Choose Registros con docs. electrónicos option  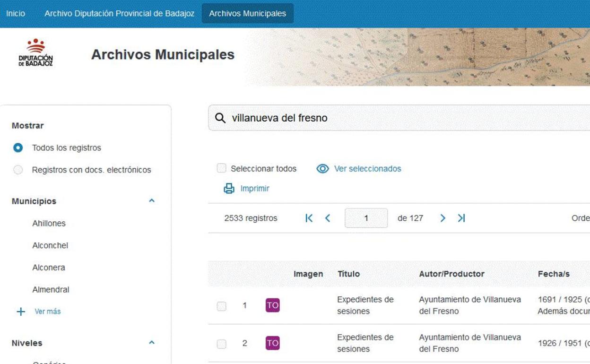[x=18, y=170]
